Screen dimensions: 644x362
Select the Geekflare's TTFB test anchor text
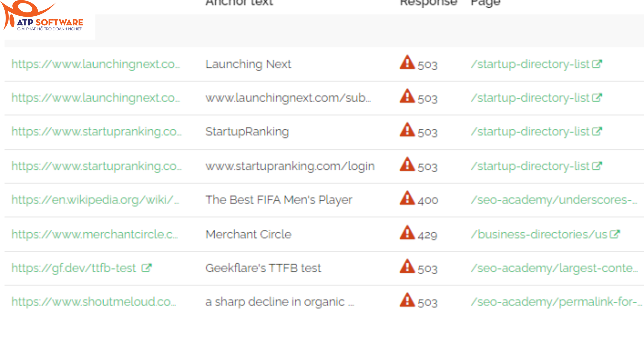(x=263, y=267)
